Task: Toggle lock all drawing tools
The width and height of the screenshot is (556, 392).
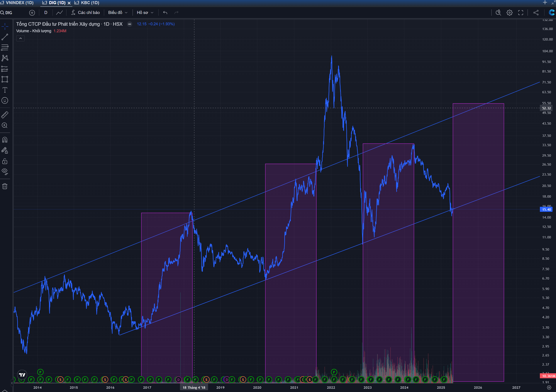Action: (x=5, y=161)
